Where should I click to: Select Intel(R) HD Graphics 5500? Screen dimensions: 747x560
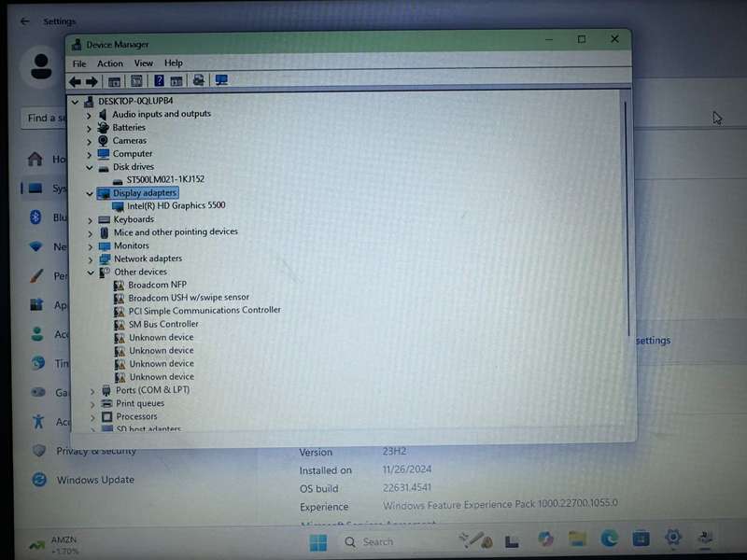[176, 205]
